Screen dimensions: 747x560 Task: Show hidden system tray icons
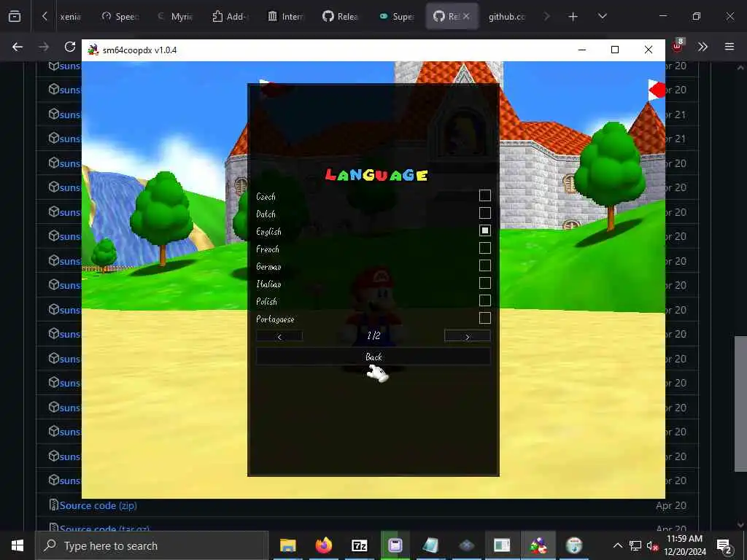pos(617,545)
